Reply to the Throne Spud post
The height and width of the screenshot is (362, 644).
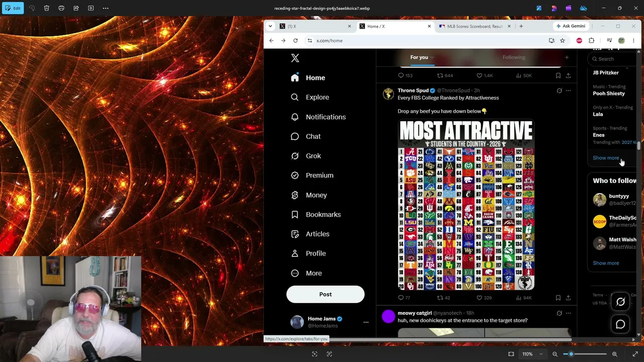coord(405,298)
